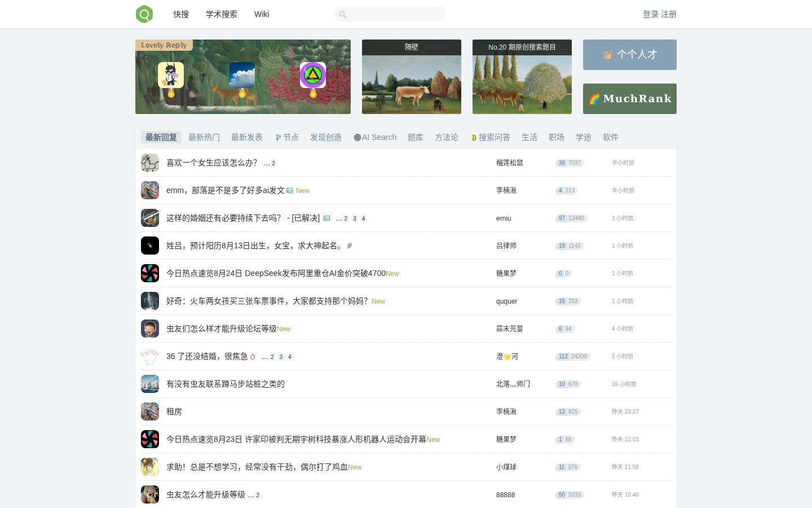Open the 题库 tab
Viewport: 812px width, 508px height.
tap(416, 137)
